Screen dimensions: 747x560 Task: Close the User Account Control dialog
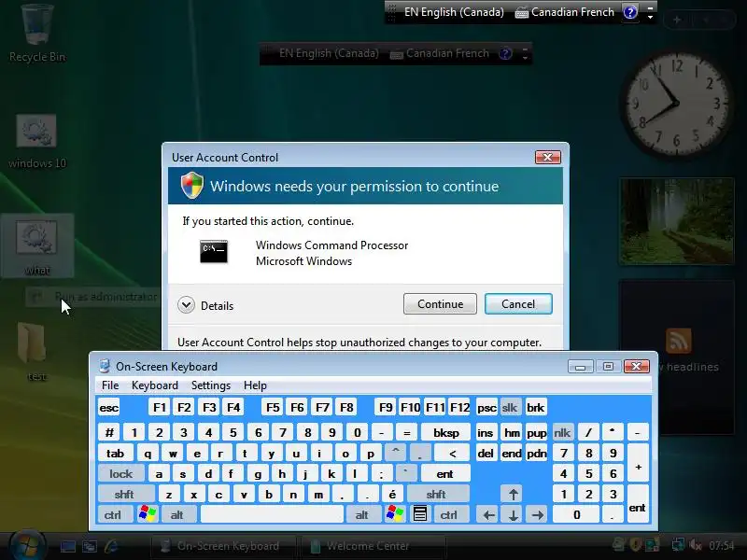coord(548,157)
